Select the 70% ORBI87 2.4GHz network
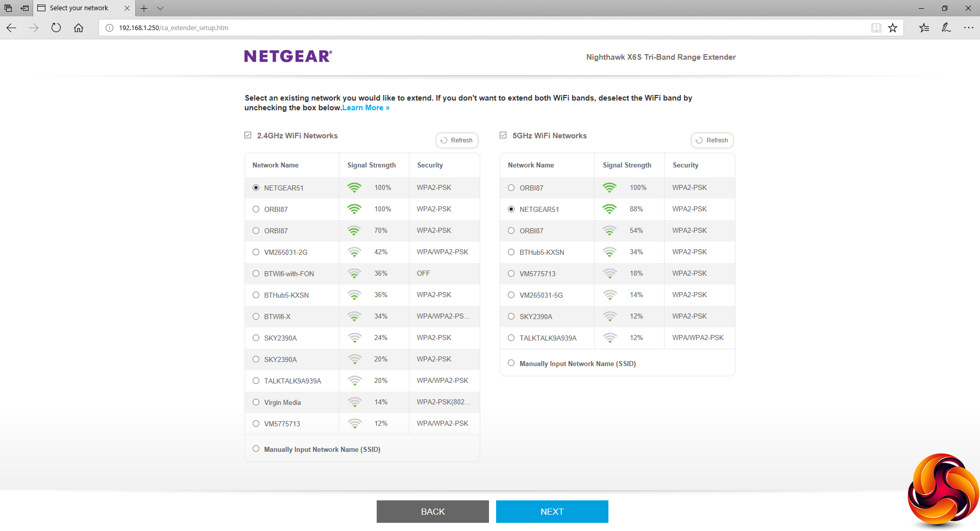The image size is (980, 531). coord(256,231)
